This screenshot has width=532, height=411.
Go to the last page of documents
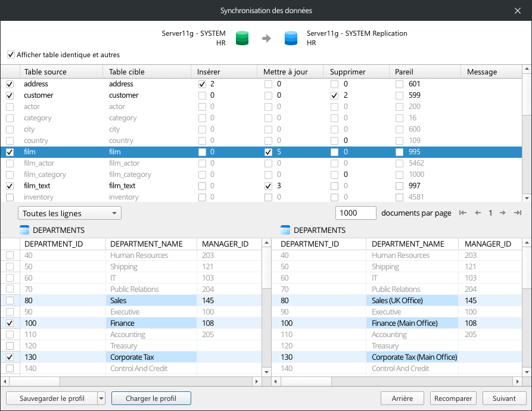[518, 213]
